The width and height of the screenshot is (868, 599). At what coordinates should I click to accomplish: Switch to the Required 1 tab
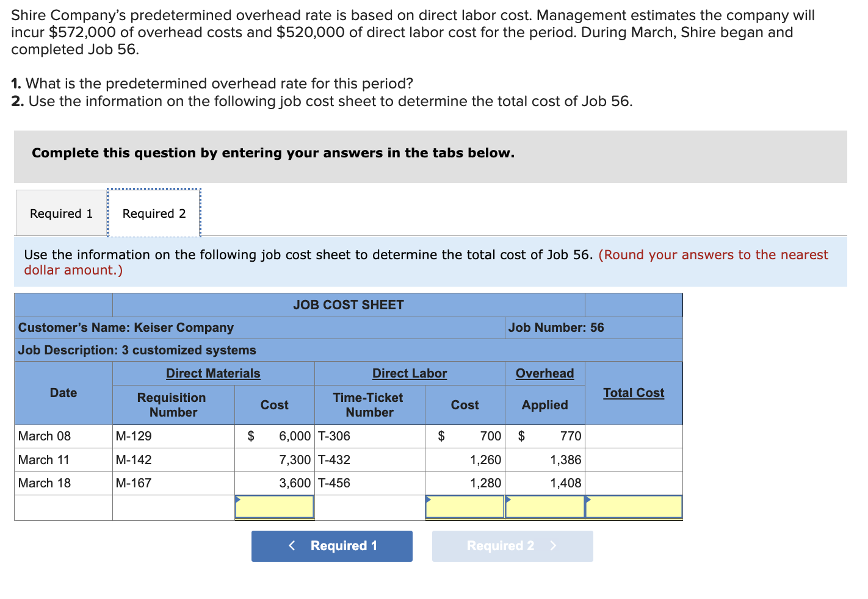tap(61, 213)
